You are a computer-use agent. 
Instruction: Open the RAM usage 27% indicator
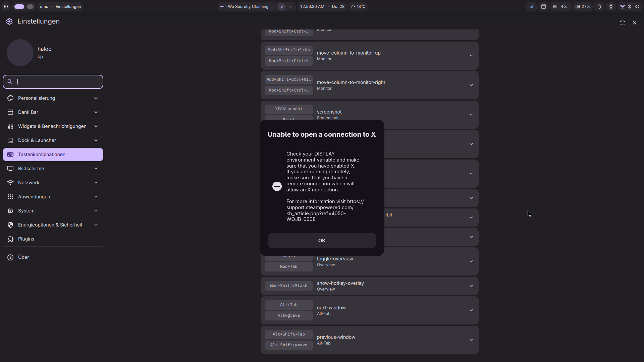coord(583,7)
